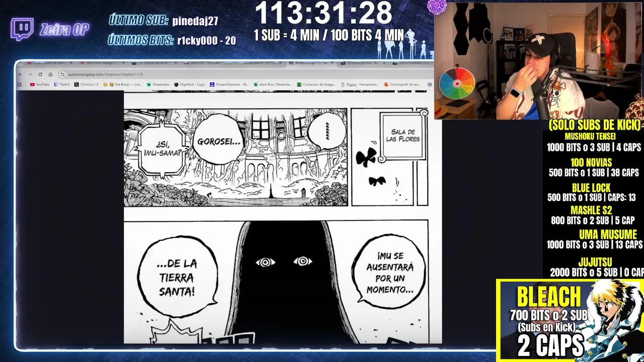Click the 'Sala de las Flores' panel
Viewport: 644px width, 362px height.
coord(389,157)
